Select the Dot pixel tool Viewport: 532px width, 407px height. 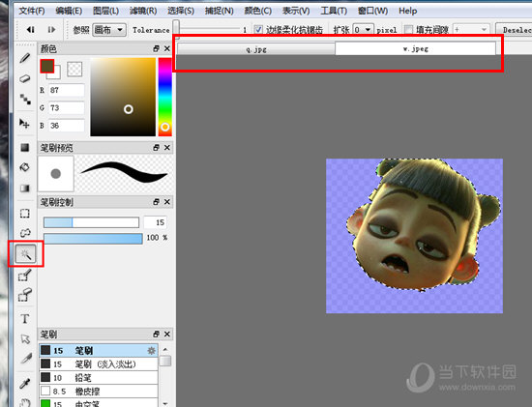(25, 99)
